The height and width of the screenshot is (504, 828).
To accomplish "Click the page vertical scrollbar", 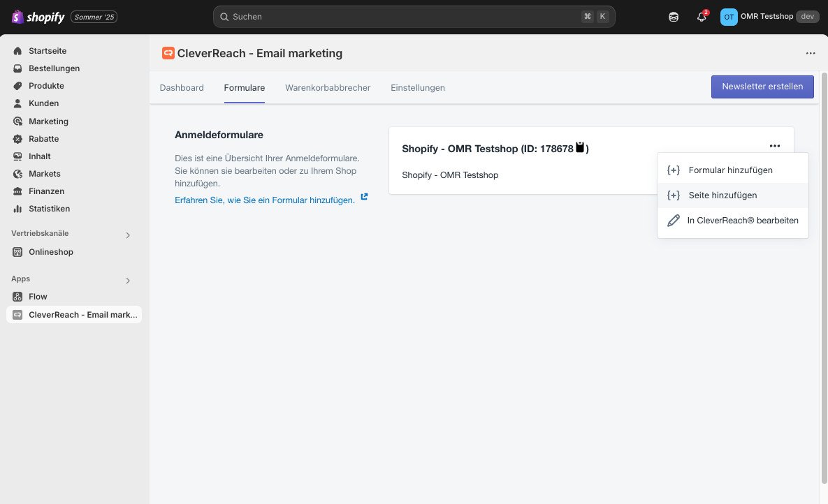I will coord(824,278).
